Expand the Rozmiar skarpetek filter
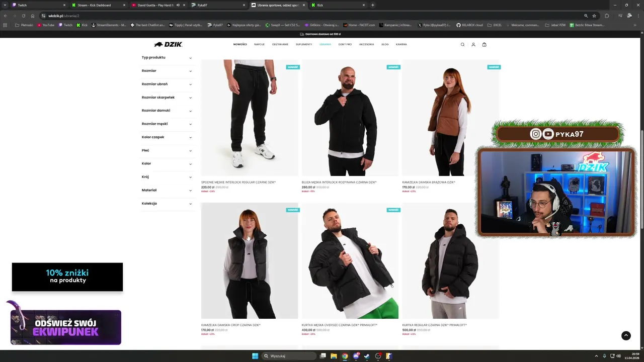This screenshot has height=362, width=644. click(167, 98)
